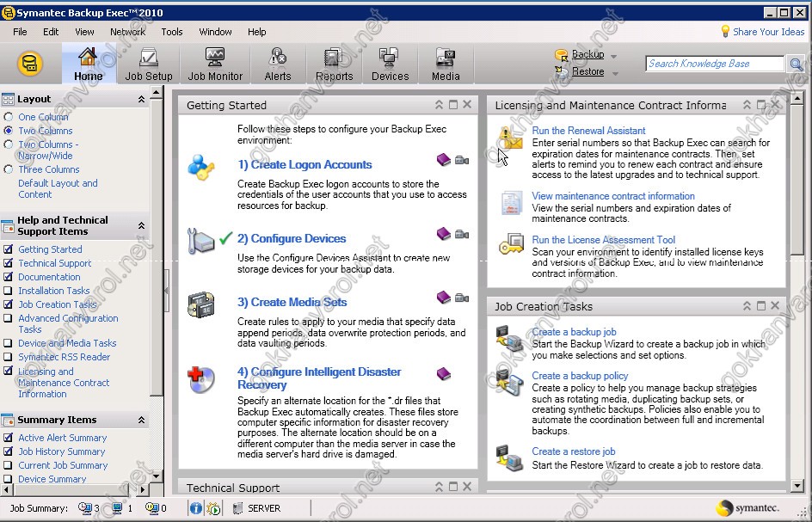
Task: Open the Media view
Action: [446, 64]
